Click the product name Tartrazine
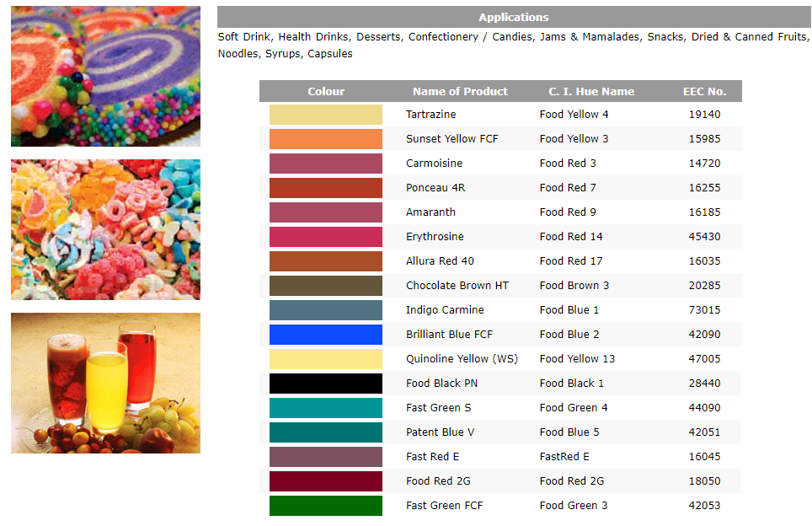 click(x=431, y=115)
